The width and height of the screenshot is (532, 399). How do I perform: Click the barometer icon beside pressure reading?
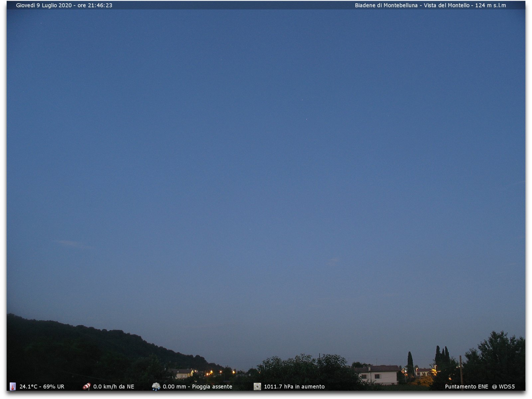coord(257,386)
